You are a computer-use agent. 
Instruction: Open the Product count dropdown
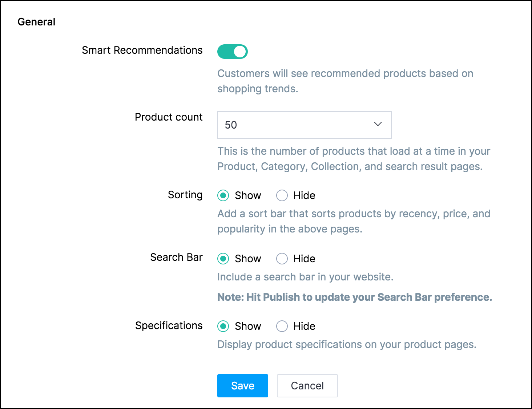pyautogui.click(x=304, y=125)
